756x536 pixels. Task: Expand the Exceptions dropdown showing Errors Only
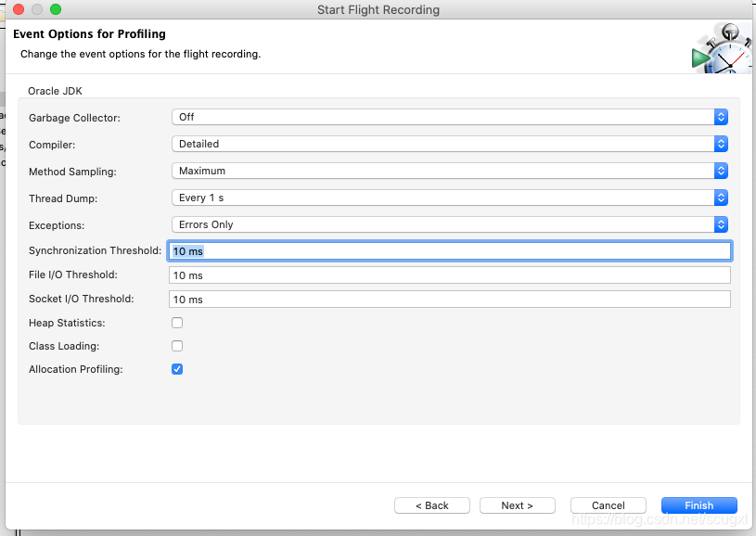[x=449, y=224]
